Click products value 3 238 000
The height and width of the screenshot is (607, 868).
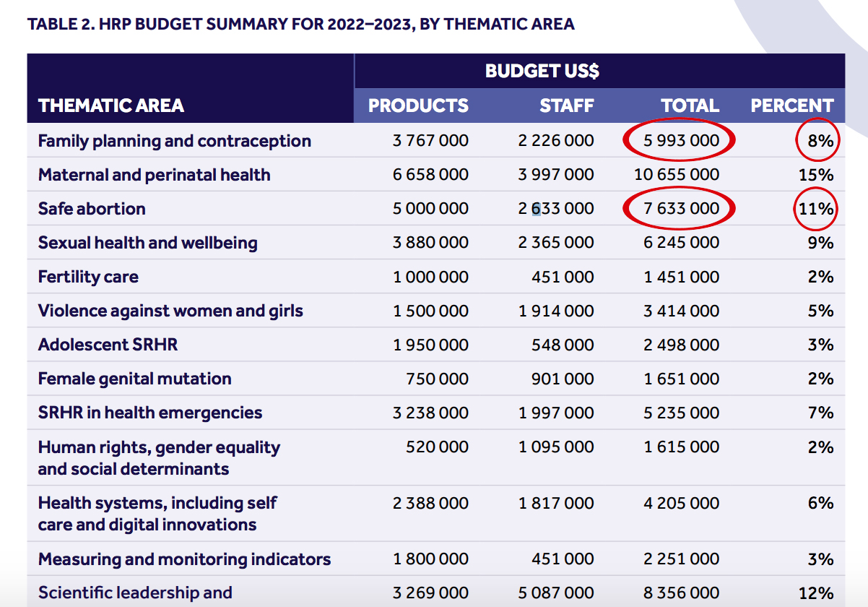430,413
